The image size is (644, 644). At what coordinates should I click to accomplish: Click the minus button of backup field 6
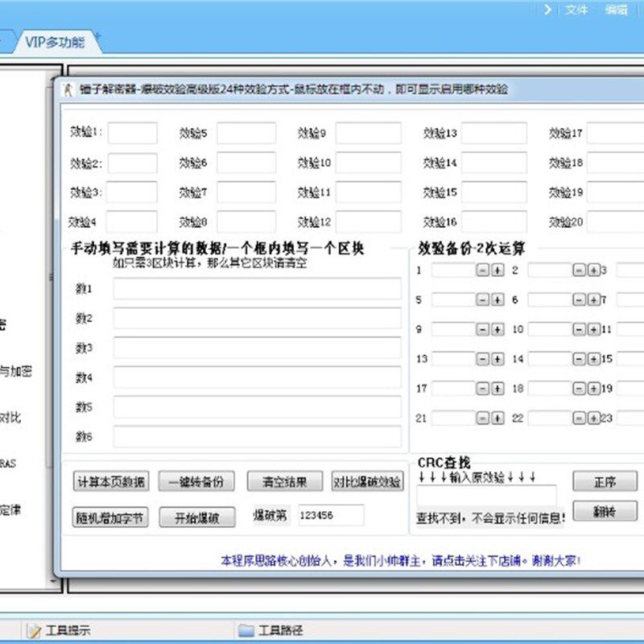[579, 299]
